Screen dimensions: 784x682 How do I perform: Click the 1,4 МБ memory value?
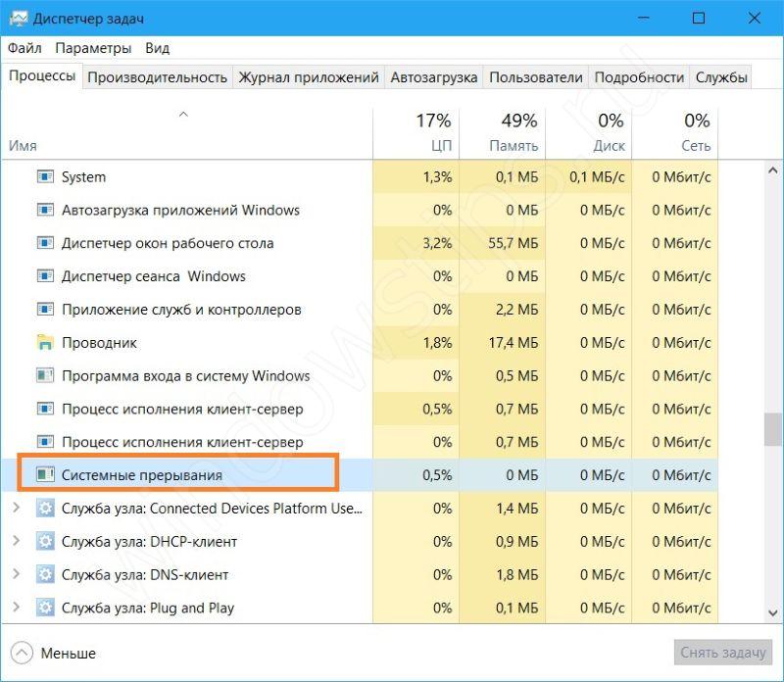(517, 509)
